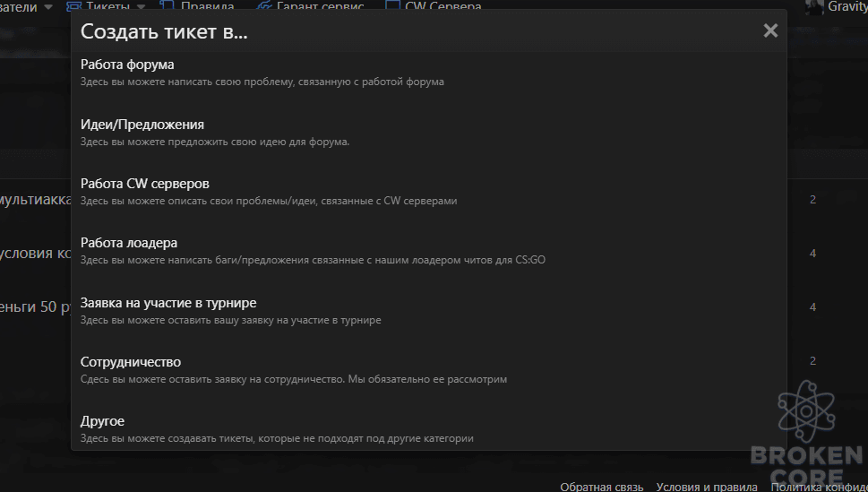Click the reply count on the «еньги 50 ру» row
The image size is (868, 492).
812,307
